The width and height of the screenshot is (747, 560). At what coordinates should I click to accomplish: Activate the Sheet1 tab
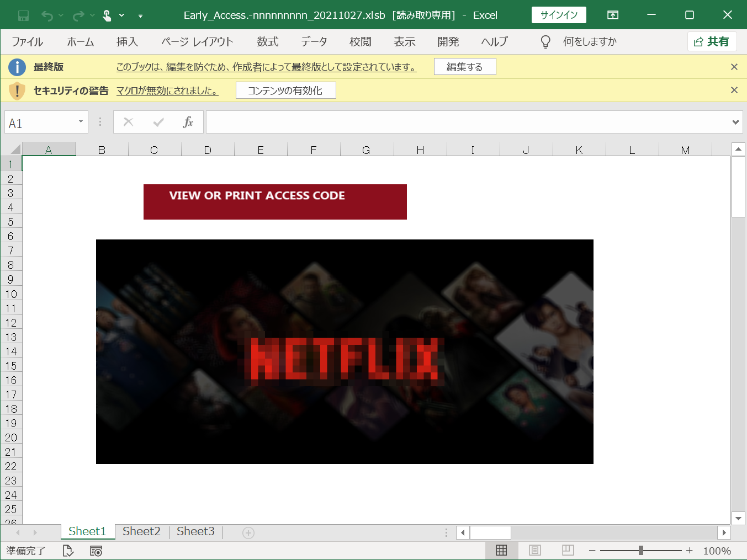click(87, 531)
